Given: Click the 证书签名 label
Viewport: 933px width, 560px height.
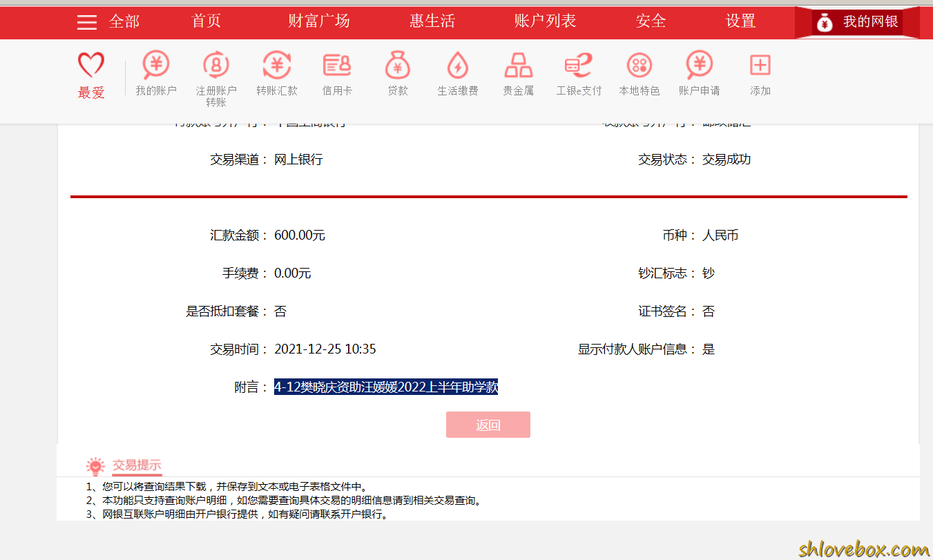Looking at the screenshot, I should point(667,311).
